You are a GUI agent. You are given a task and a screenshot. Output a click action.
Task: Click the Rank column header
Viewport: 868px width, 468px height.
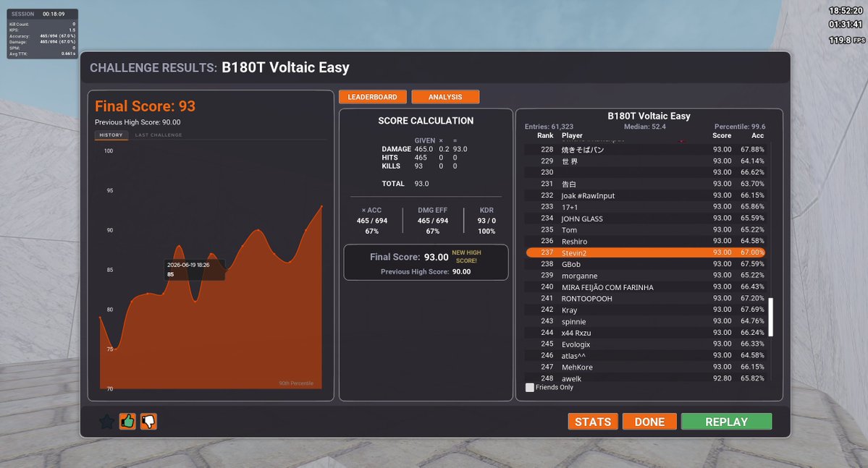click(545, 135)
